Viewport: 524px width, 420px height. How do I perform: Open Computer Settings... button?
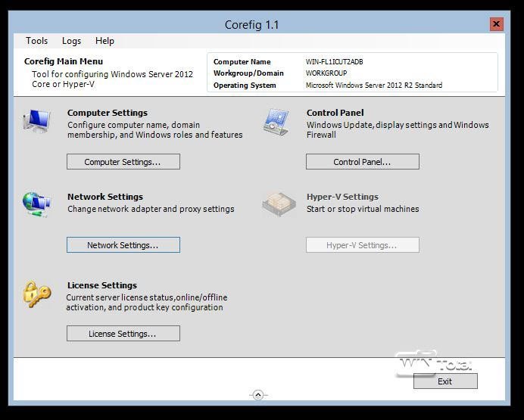(123, 162)
